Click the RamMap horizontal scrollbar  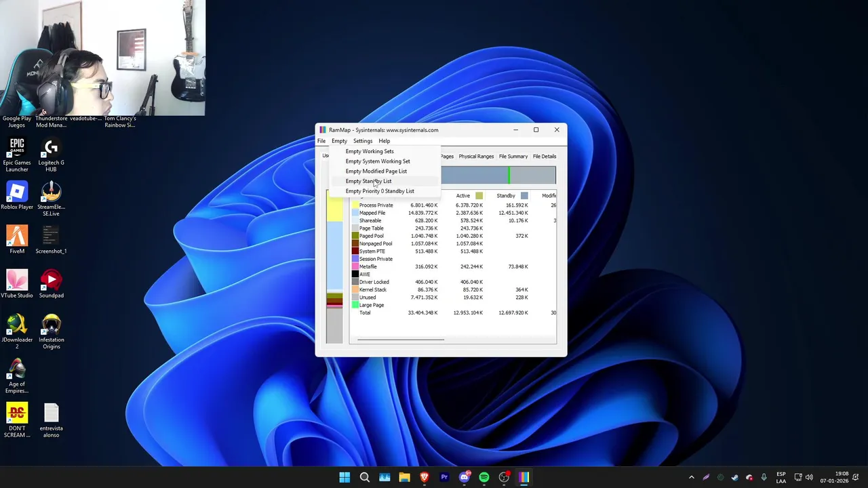(400, 340)
